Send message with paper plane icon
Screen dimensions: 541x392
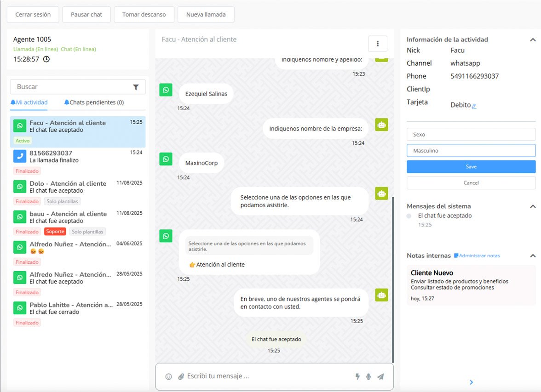coord(380,376)
